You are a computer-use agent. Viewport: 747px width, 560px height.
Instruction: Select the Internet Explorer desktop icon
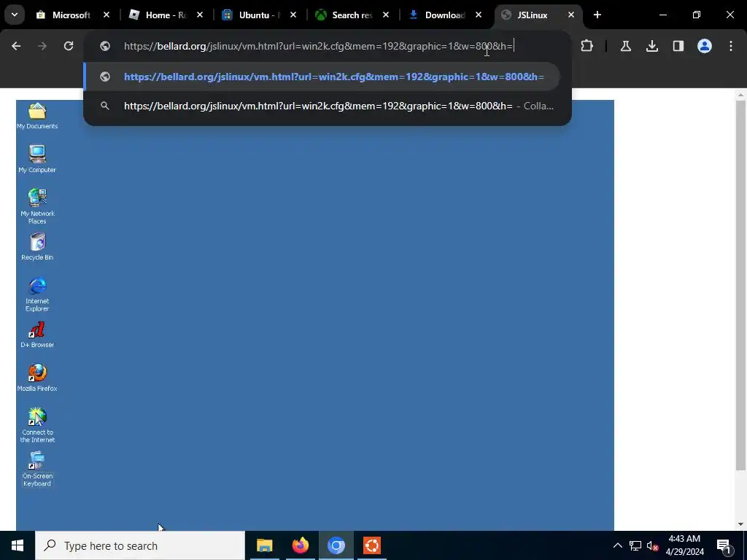37,295
